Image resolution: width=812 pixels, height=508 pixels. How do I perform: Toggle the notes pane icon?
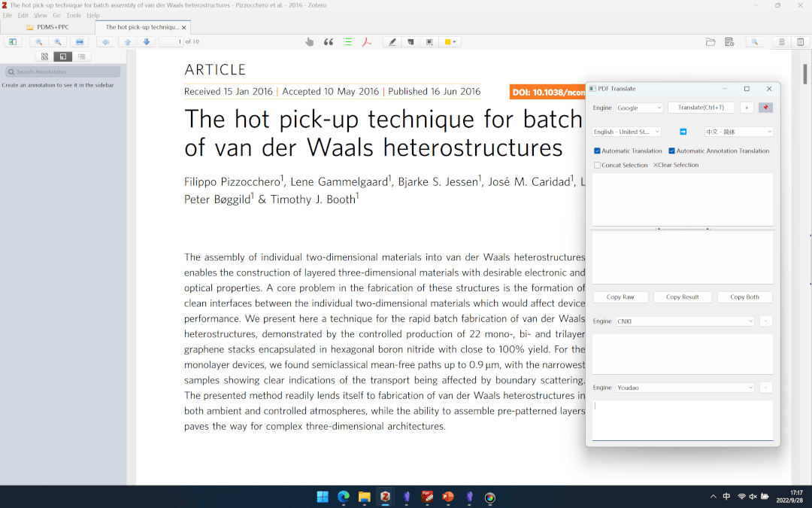click(x=801, y=42)
